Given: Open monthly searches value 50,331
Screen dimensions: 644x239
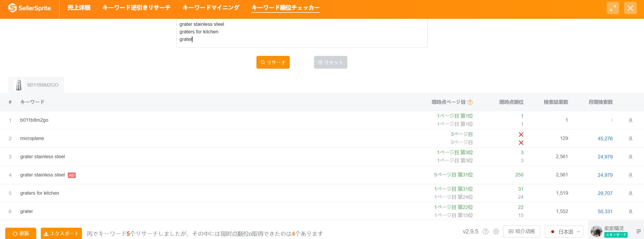Looking at the screenshot, I should (x=605, y=211).
